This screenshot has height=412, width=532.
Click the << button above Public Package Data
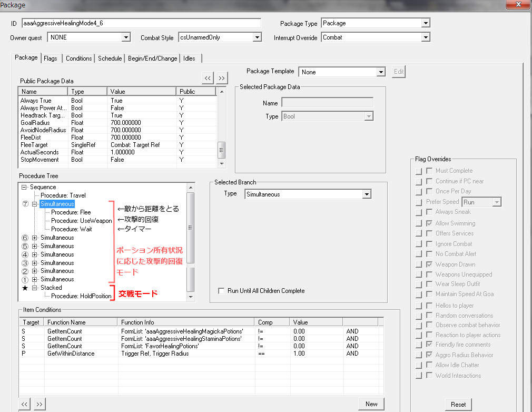208,78
